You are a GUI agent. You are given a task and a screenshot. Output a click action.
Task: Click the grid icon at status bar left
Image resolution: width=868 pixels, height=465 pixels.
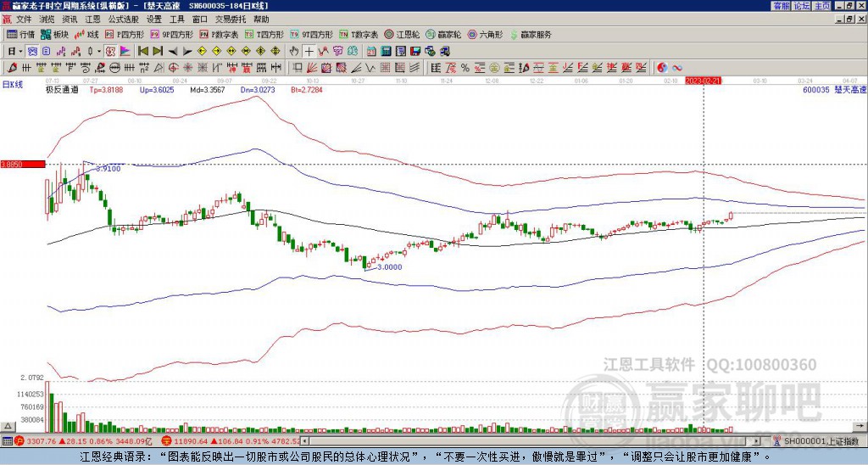7,441
